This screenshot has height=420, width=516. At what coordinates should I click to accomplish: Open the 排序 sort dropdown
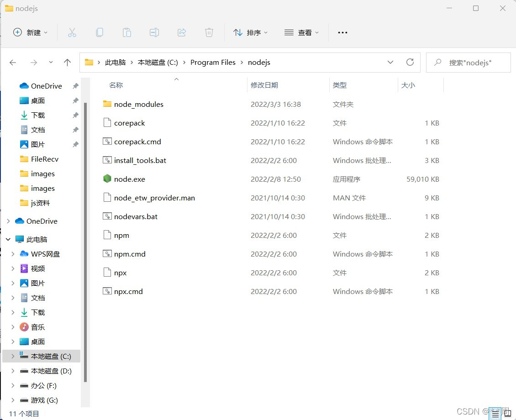pyautogui.click(x=250, y=32)
